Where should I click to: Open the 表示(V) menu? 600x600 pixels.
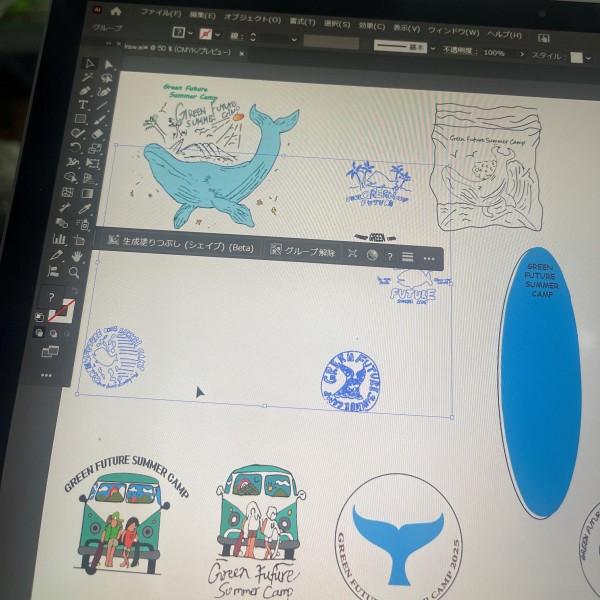click(407, 28)
